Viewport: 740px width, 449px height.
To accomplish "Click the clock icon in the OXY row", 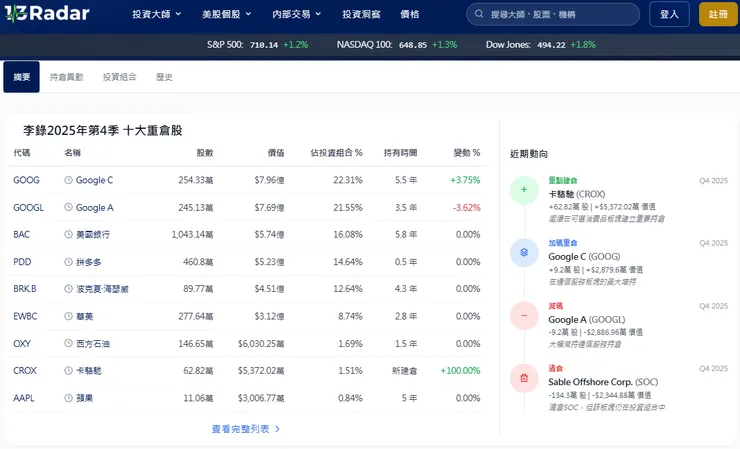I will (68, 343).
